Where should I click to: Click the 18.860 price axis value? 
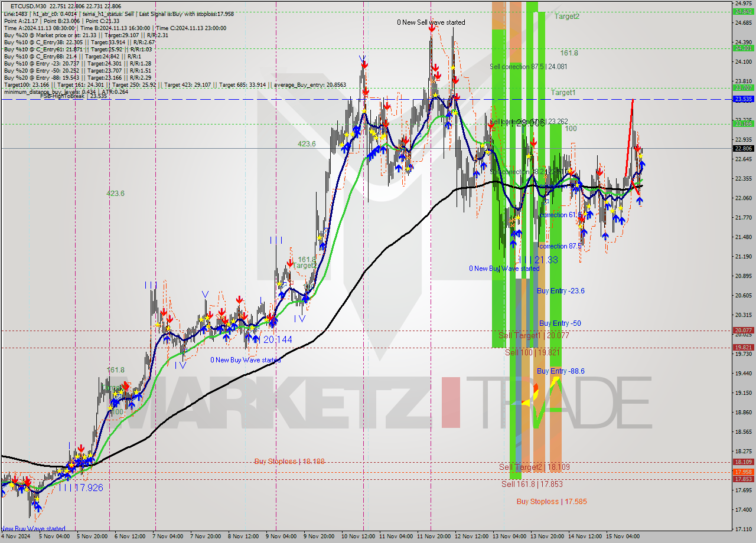click(x=743, y=413)
